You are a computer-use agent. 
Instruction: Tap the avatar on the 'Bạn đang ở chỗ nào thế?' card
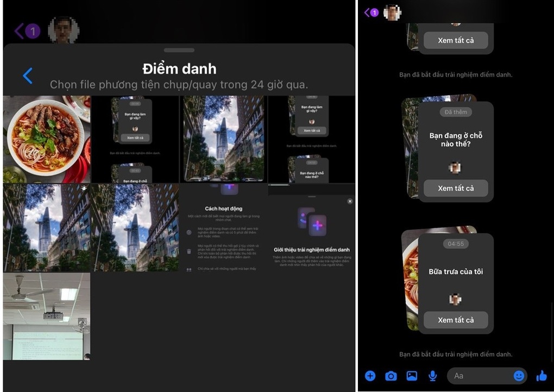456,167
